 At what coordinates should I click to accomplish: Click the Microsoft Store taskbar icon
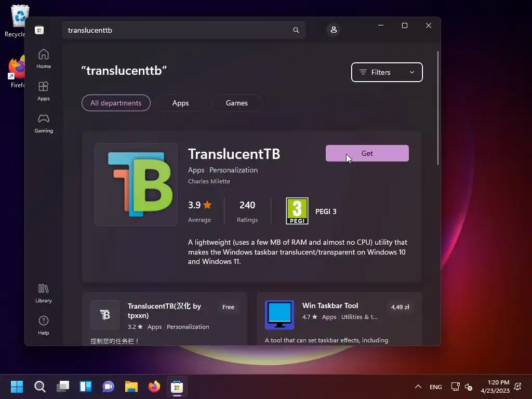[177, 387]
